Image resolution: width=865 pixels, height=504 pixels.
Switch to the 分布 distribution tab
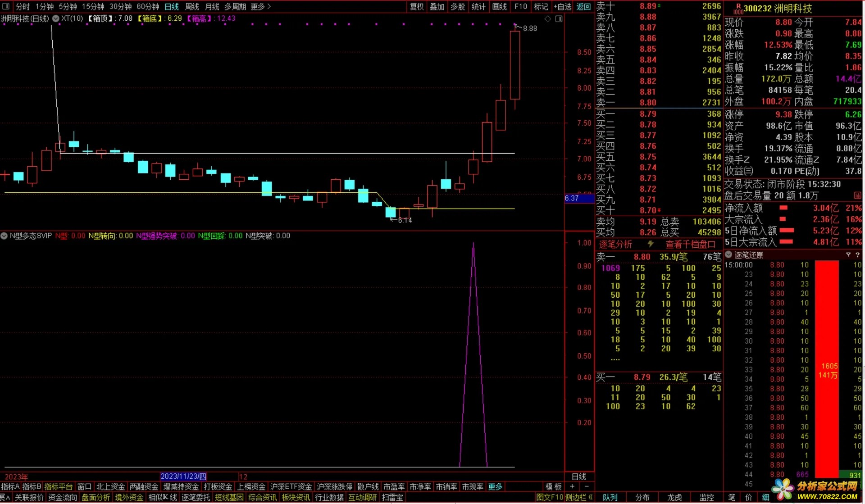pos(642,497)
